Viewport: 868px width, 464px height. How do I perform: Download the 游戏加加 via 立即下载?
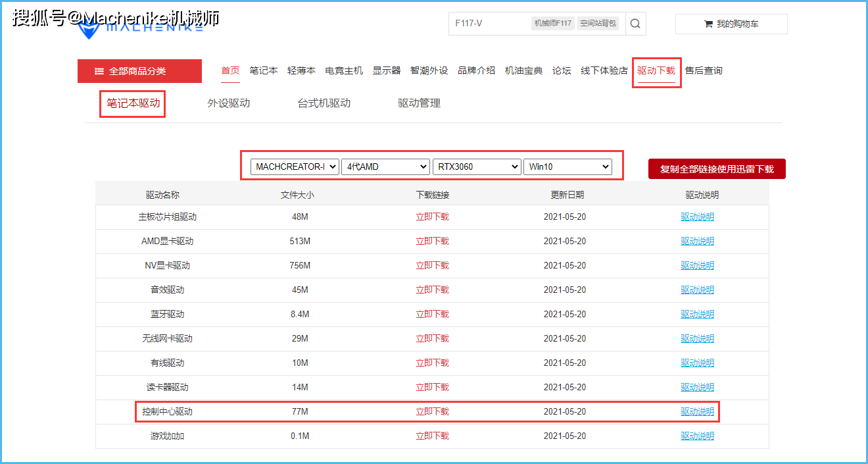[x=432, y=436]
